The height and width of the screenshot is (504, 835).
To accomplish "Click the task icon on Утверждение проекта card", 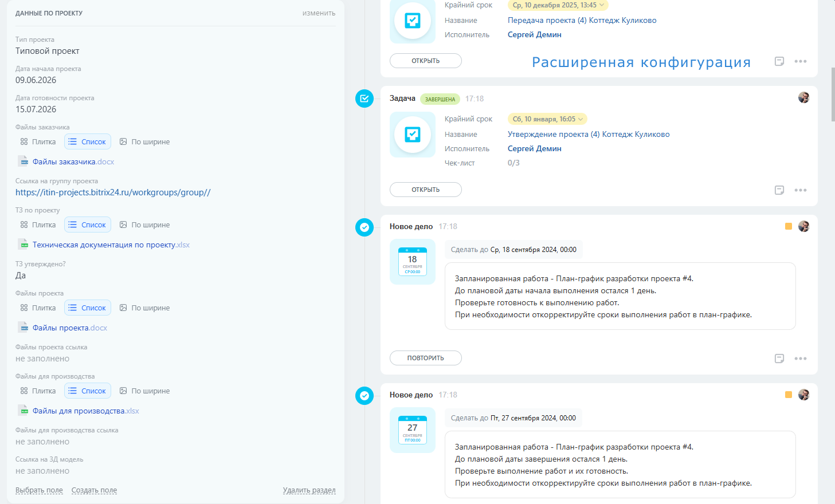I will pyautogui.click(x=413, y=135).
